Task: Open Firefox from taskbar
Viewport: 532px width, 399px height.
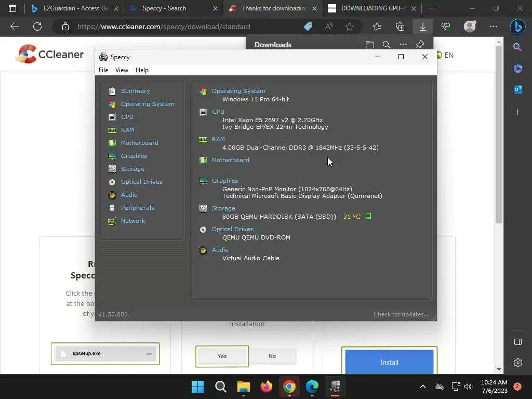Action: tap(267, 387)
